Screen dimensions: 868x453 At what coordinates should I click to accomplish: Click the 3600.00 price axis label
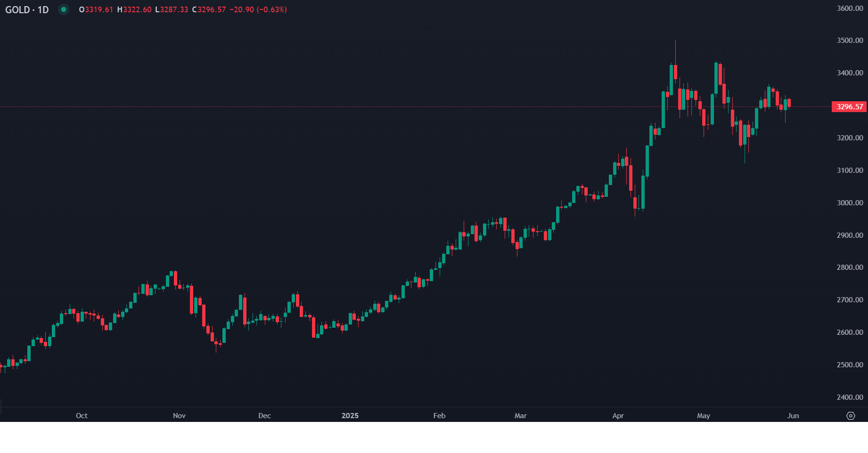pos(850,8)
